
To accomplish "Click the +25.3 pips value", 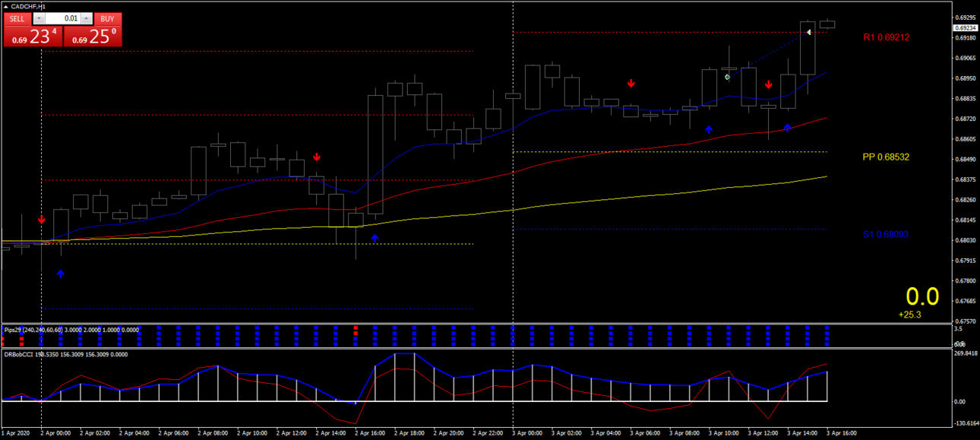I will (909, 315).
